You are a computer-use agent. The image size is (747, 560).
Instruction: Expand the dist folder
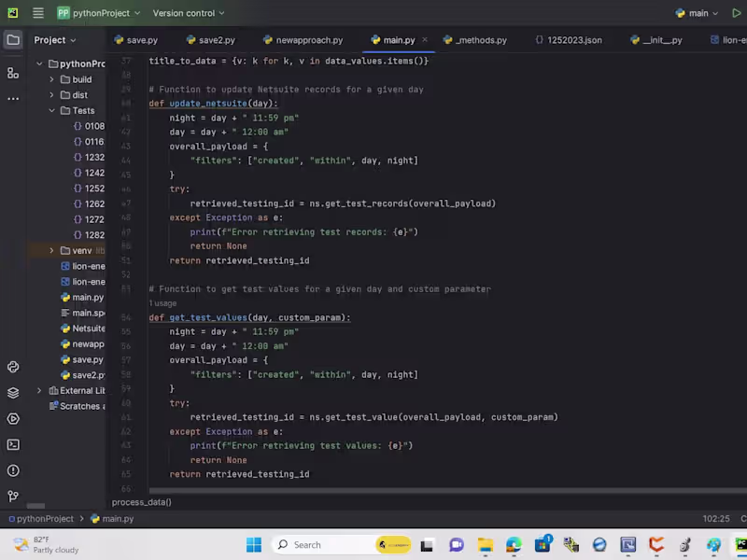(x=52, y=95)
